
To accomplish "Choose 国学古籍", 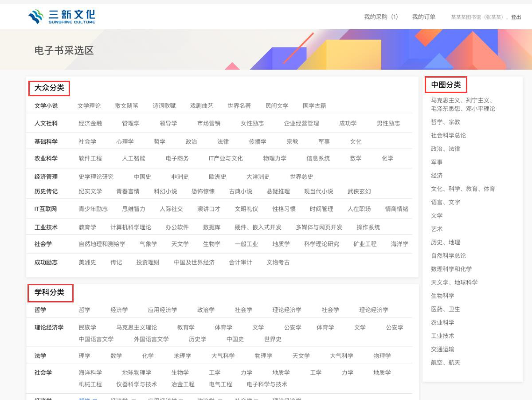I will pyautogui.click(x=314, y=106).
